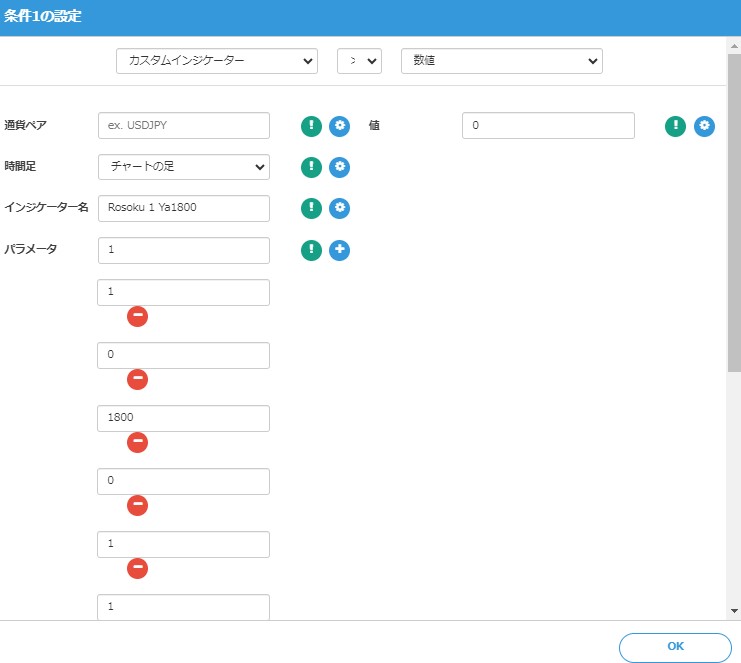Viewport: 741px width, 663px height.
Task: Open the チャートの足 timeframe dropdown
Action: [x=184, y=167]
